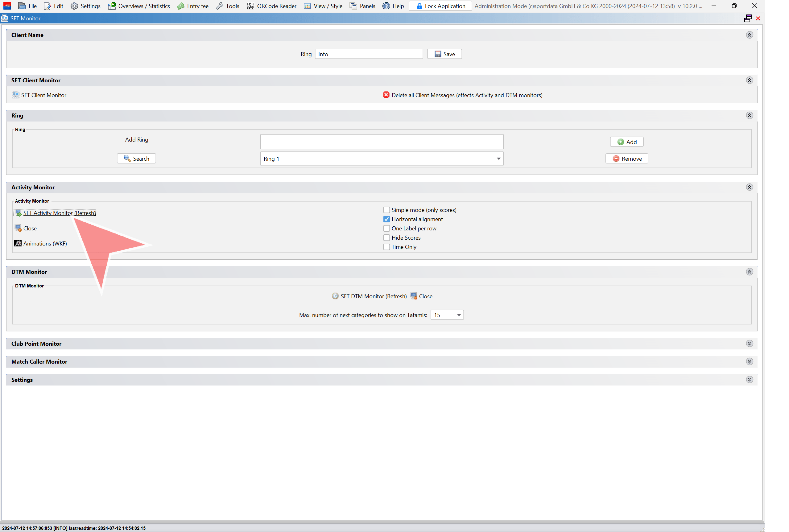Open the Entry fee menu

[193, 6]
